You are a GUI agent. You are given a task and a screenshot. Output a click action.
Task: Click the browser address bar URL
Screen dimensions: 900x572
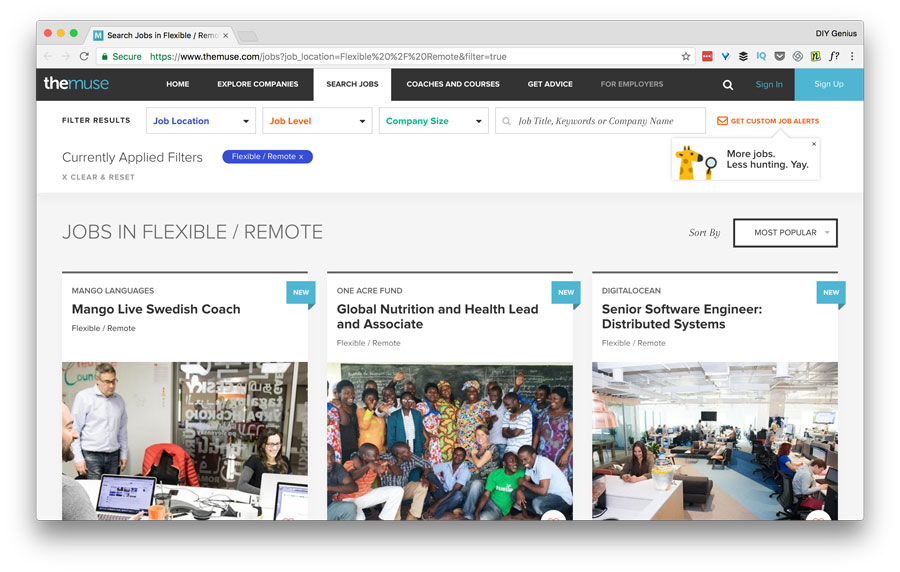point(328,57)
